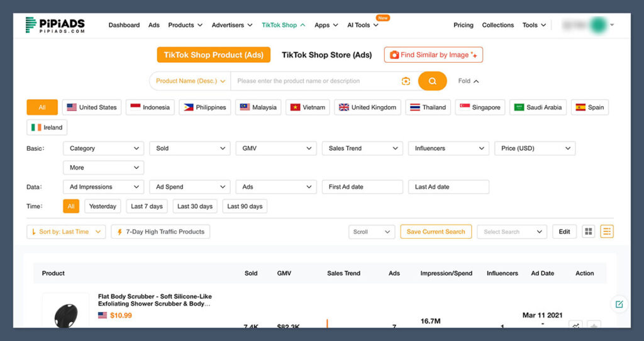Open the Products nav menu
The width and height of the screenshot is (644, 341).
186,25
